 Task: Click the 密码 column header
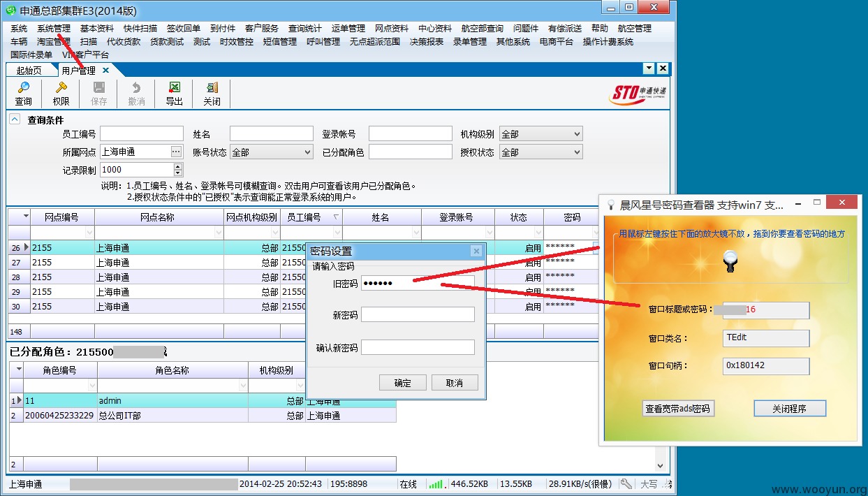[x=571, y=217]
